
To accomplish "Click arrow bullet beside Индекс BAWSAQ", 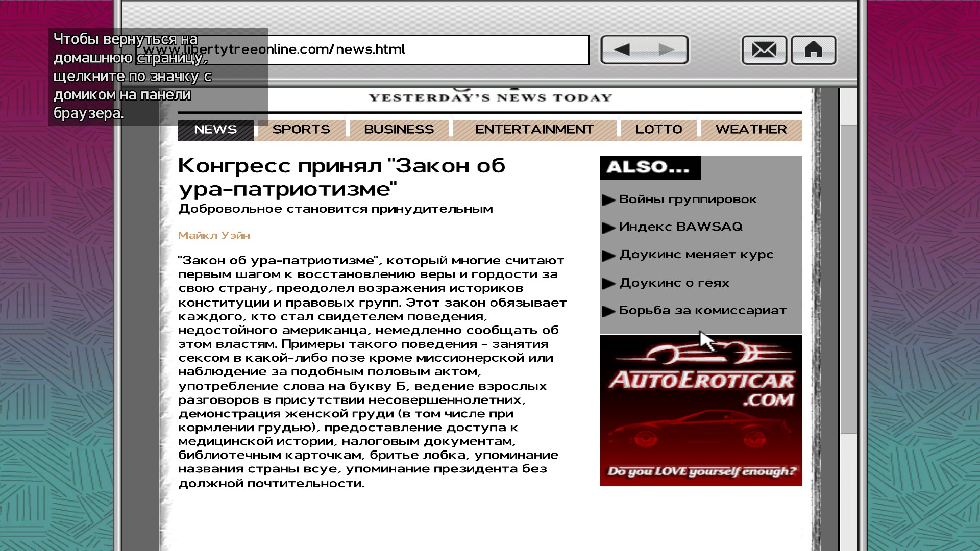I will (x=608, y=228).
